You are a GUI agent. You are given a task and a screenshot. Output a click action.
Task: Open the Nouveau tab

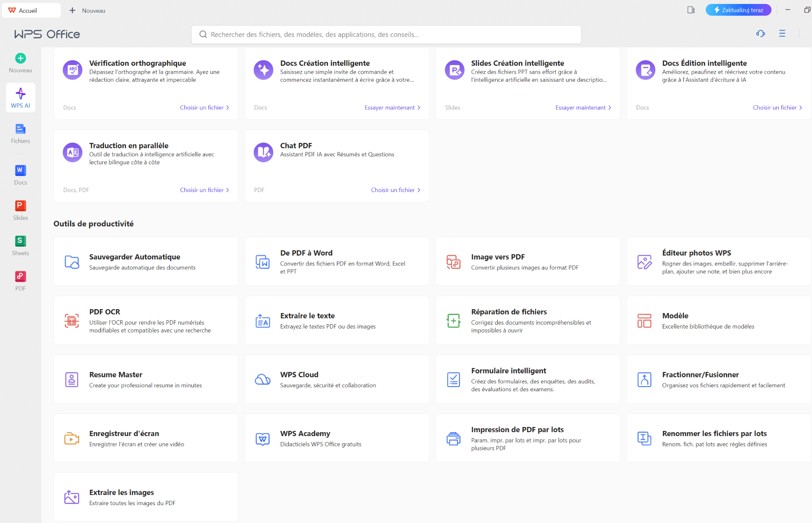click(88, 10)
